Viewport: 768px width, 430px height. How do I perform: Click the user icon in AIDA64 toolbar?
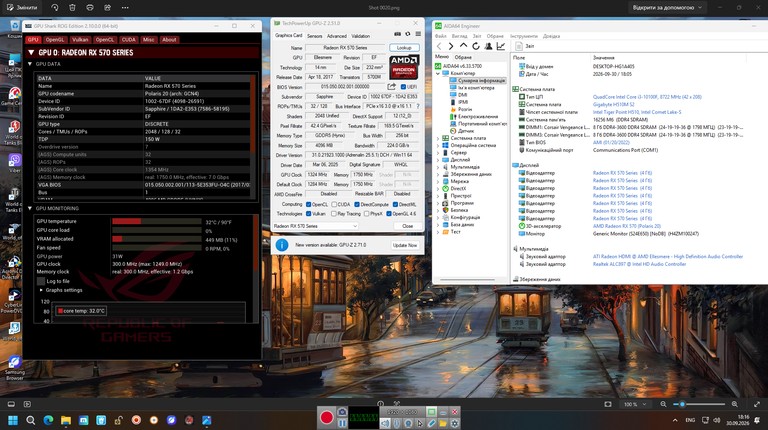[488, 46]
